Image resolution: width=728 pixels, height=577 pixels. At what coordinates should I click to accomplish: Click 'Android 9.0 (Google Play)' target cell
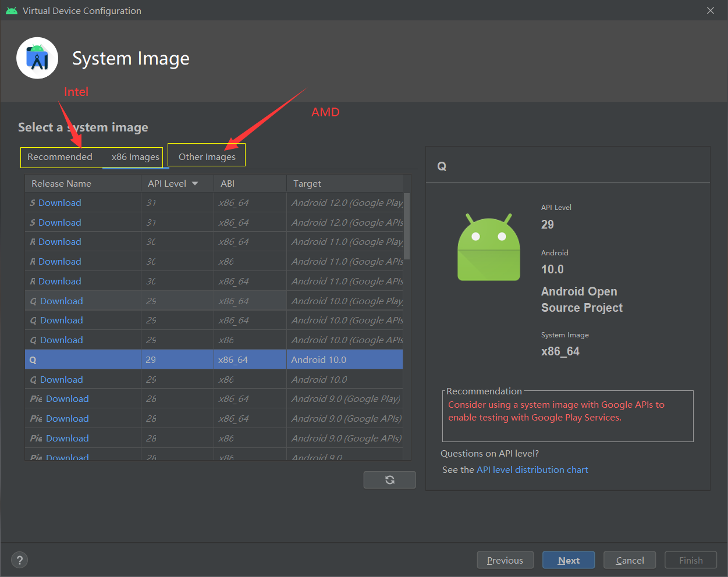point(346,399)
